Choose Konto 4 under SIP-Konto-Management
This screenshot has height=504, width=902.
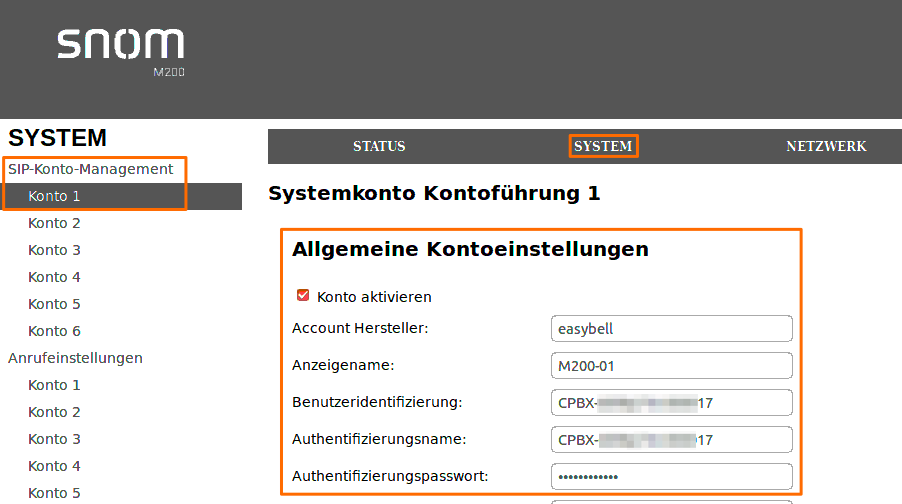pos(55,277)
